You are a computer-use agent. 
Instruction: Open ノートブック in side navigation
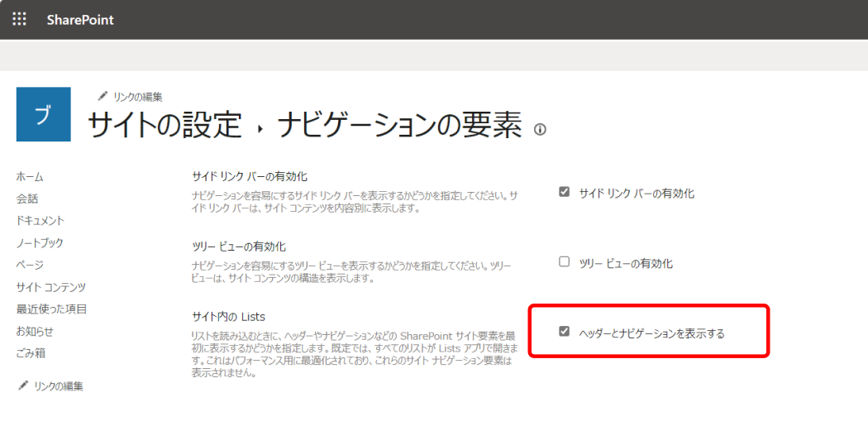point(40,242)
